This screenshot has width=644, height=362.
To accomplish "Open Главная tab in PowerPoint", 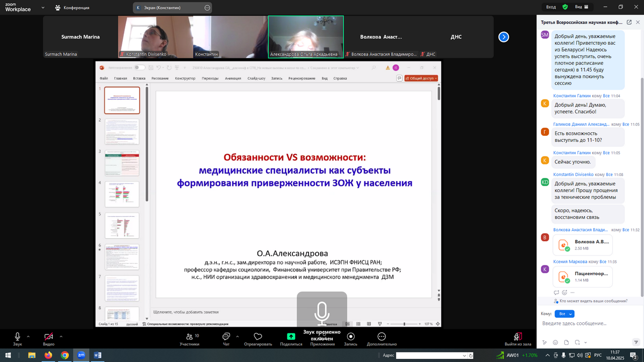I will coord(120,78).
